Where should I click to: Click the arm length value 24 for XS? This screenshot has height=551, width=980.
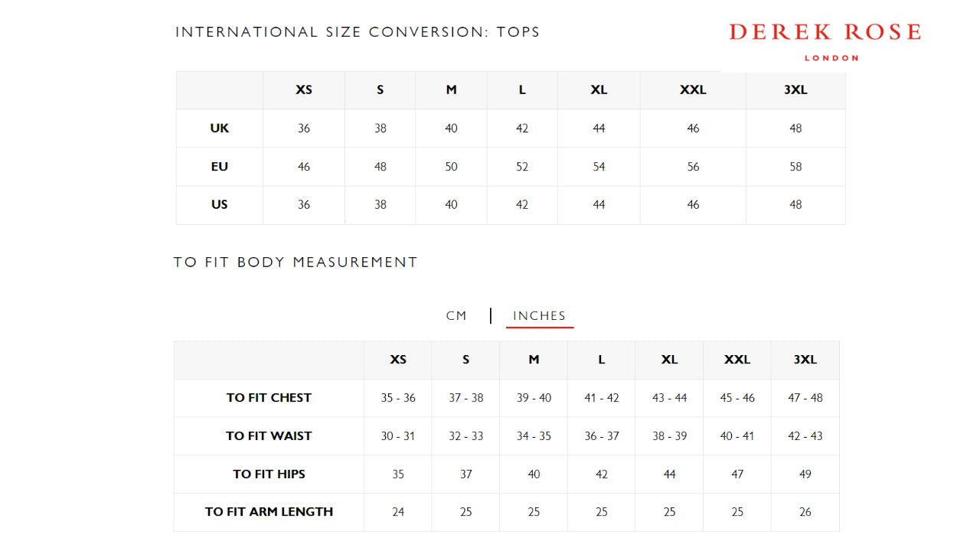[398, 511]
